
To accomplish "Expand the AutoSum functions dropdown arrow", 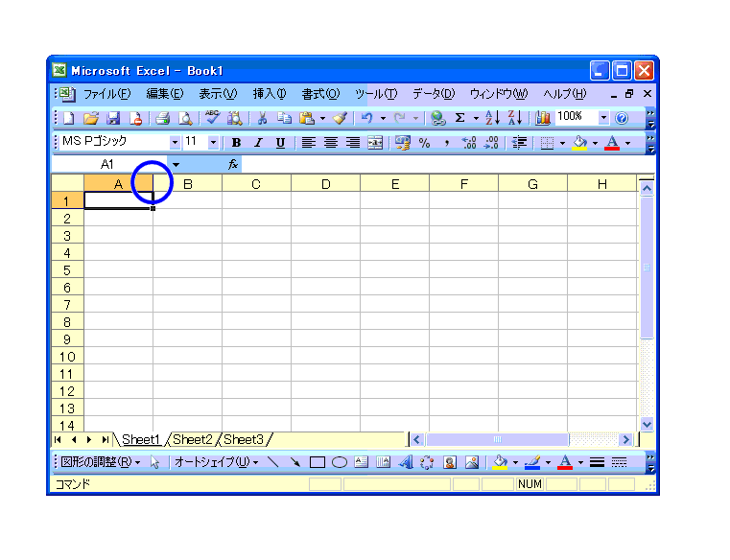I will [476, 118].
